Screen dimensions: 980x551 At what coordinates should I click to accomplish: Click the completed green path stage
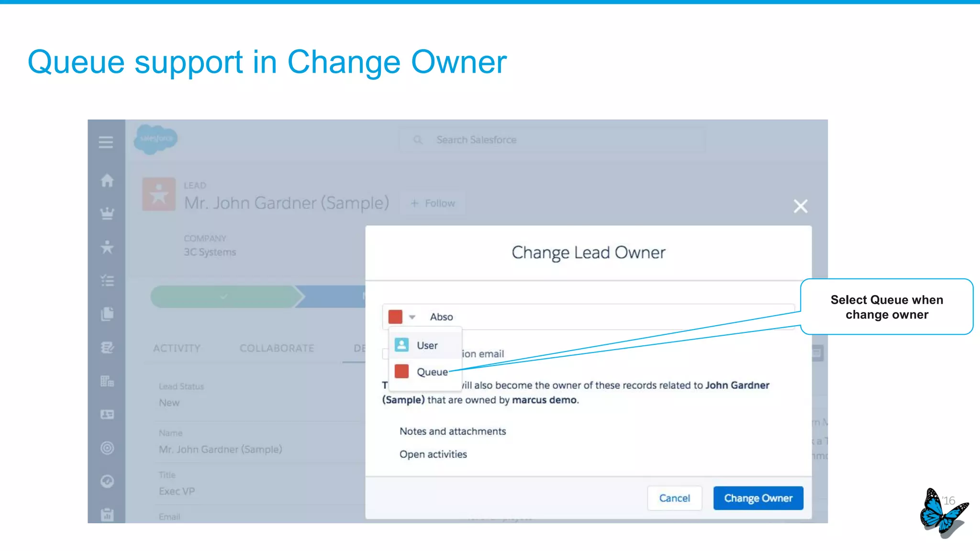click(224, 297)
